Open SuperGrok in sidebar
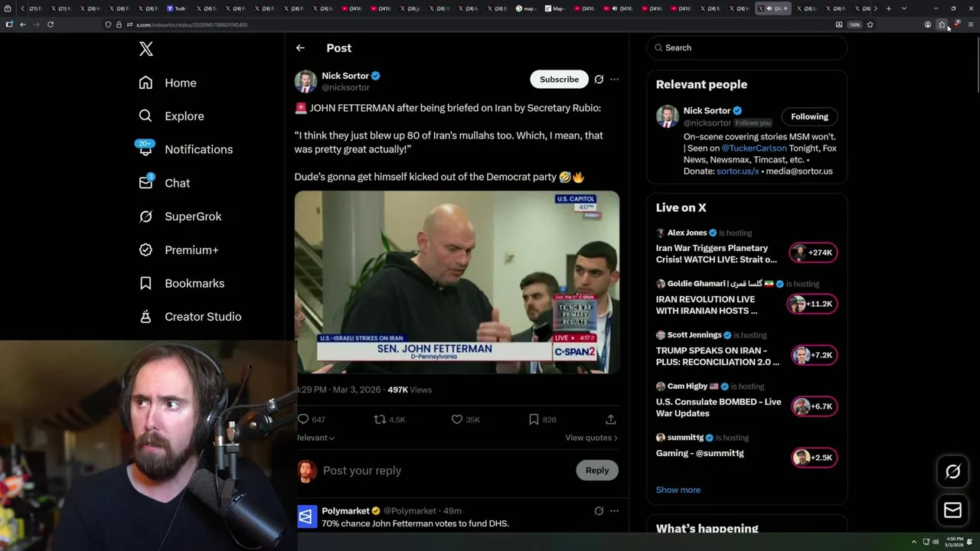The image size is (980, 551). (x=181, y=217)
